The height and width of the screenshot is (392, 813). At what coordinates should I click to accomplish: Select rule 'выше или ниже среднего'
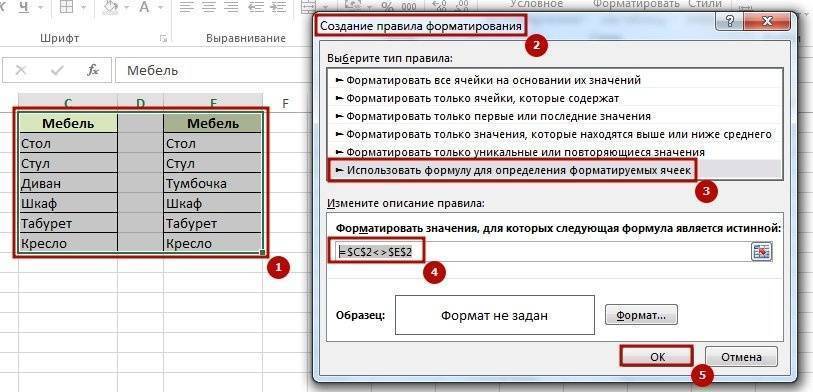point(554,134)
